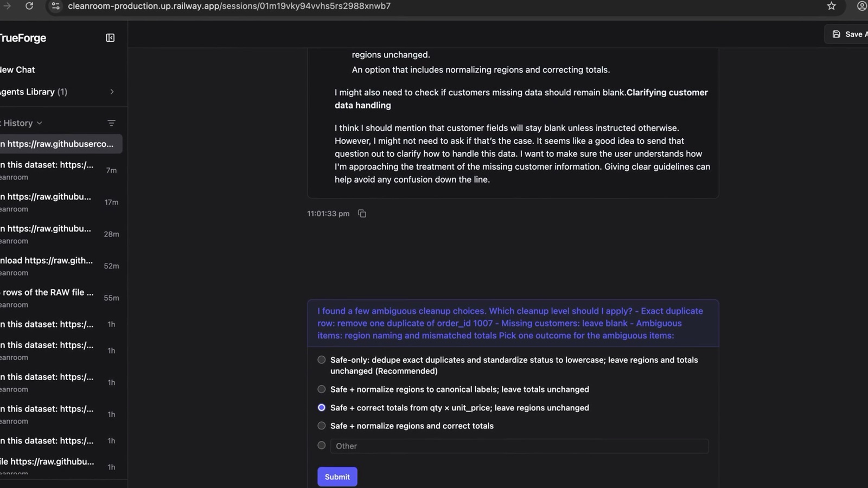
Task: Collapse the sidebar with the panel icon
Action: click(110, 38)
